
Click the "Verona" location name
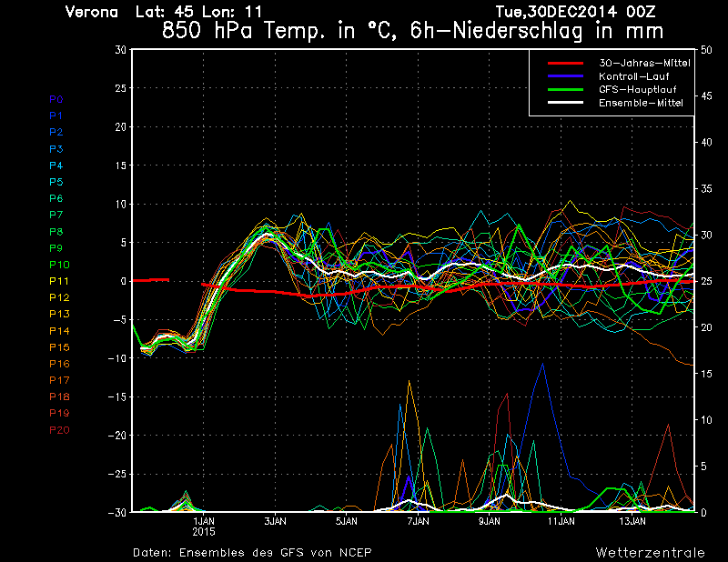(x=92, y=12)
